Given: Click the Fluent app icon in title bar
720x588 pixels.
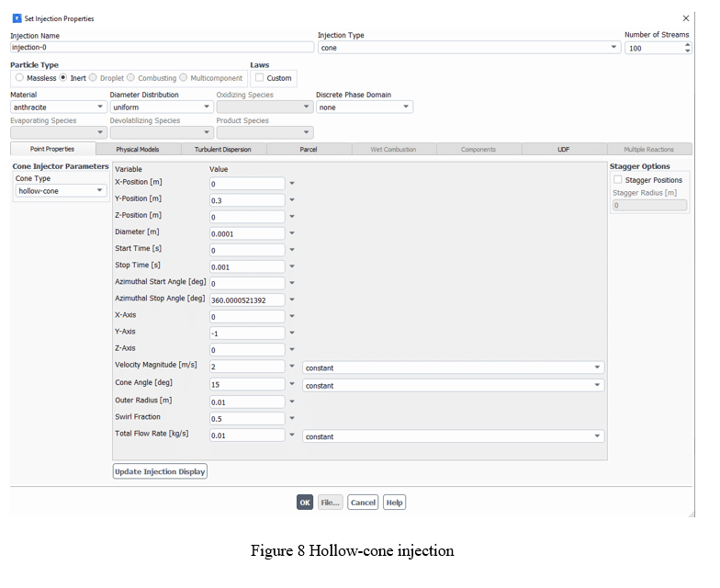Looking at the screenshot, I should (17, 18).
